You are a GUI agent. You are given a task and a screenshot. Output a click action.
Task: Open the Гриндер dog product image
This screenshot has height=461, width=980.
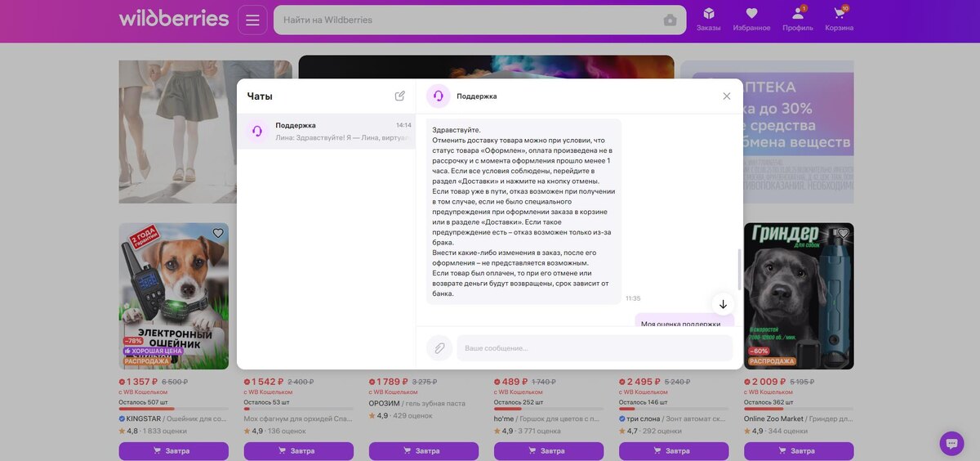pyautogui.click(x=799, y=296)
